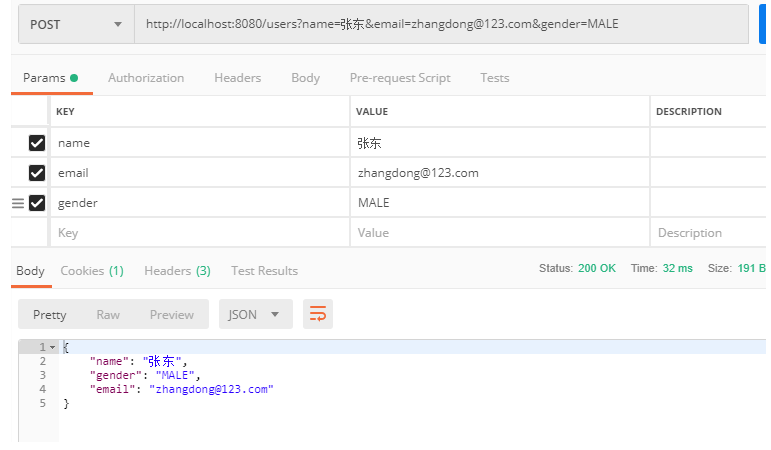
Task: Collapse JSON at line 1 fold arrow
Action: [x=53, y=348]
